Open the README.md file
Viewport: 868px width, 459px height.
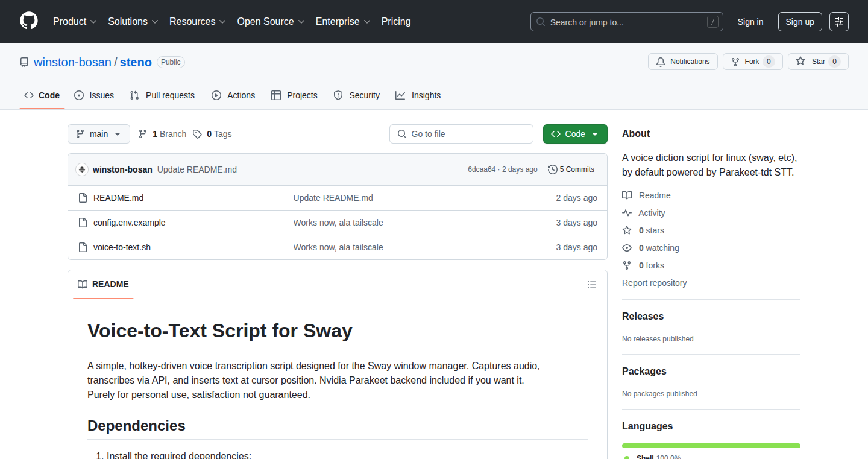click(x=118, y=198)
